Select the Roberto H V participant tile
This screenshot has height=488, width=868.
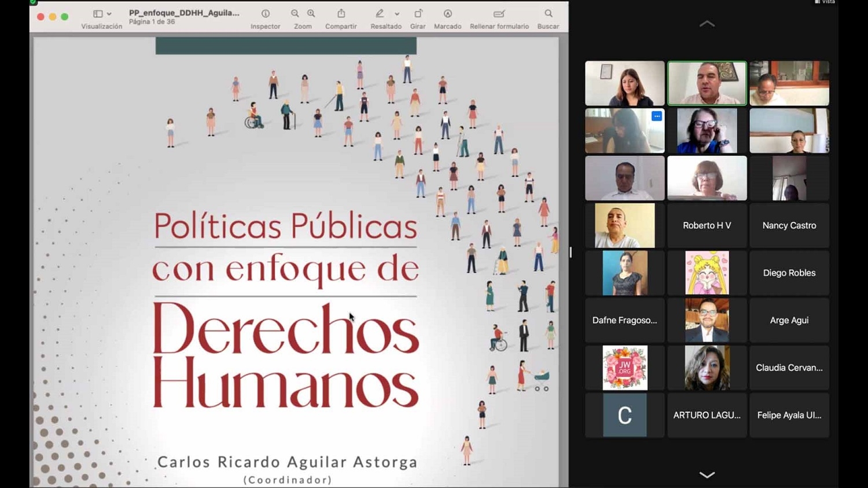click(707, 226)
